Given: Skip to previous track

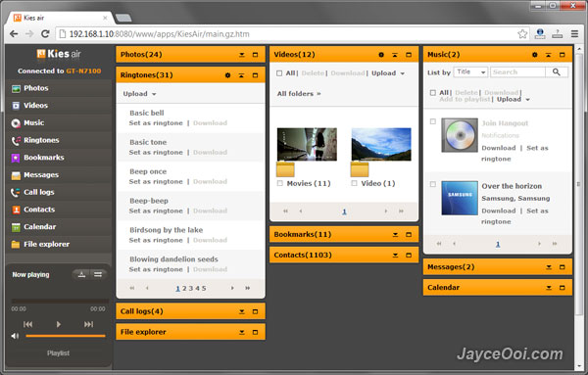Looking at the screenshot, I should 27,324.
